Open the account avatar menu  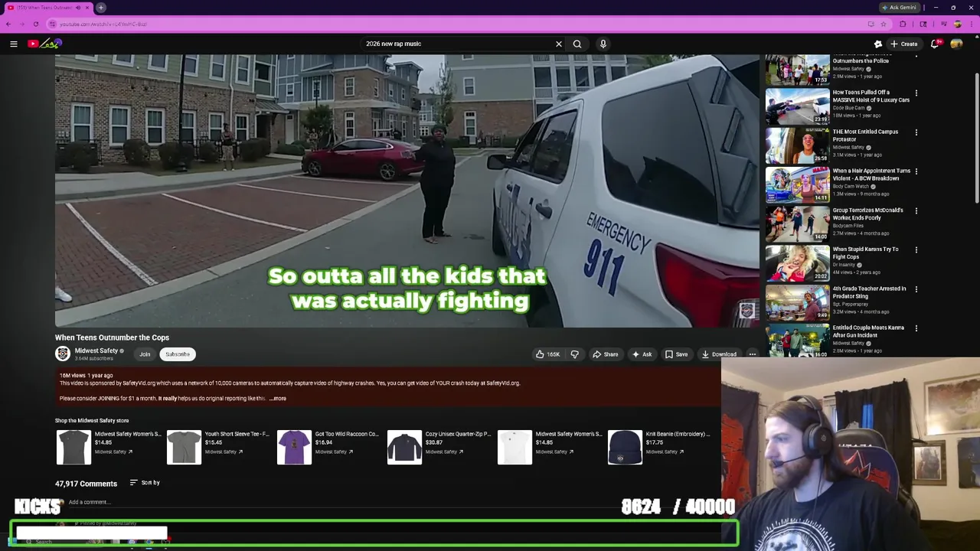tap(956, 44)
